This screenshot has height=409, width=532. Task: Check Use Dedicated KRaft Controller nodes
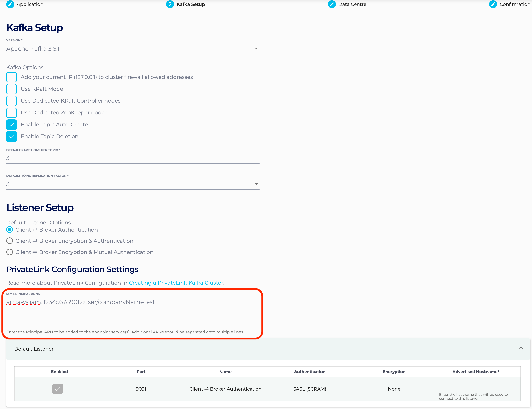(11, 101)
